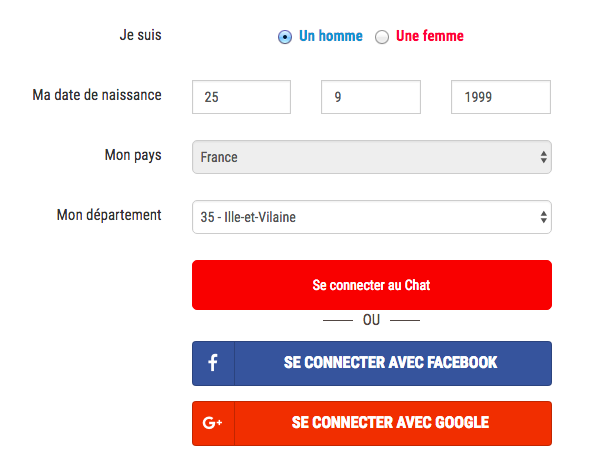
Task: Click the Facebook 'f' logo icon
Action: [213, 363]
